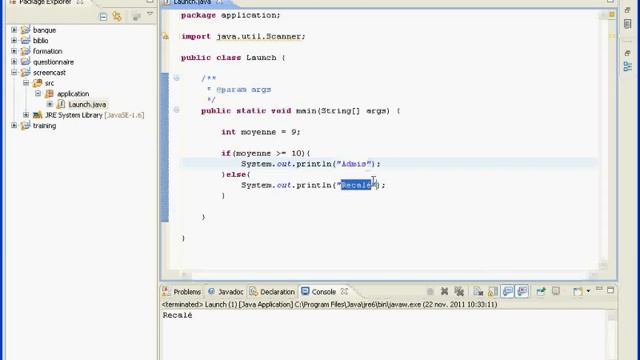
Task: Click the formation project folder icon
Action: (x=26, y=51)
